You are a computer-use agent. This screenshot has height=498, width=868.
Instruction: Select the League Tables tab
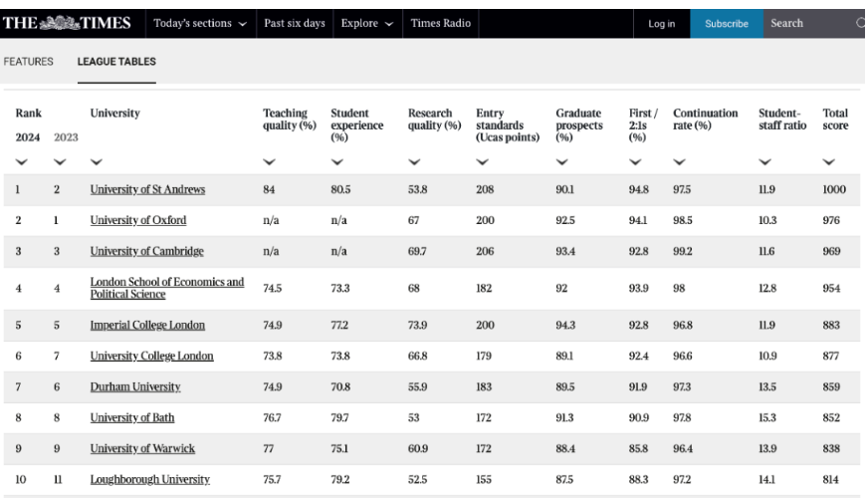tap(116, 62)
